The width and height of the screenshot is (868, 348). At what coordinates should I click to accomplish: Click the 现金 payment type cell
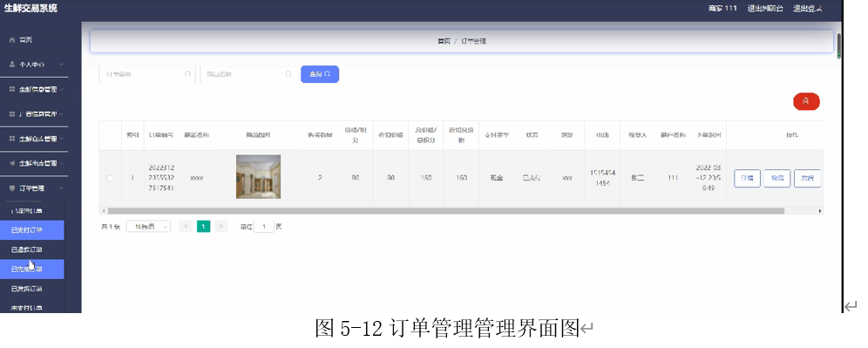(x=497, y=179)
